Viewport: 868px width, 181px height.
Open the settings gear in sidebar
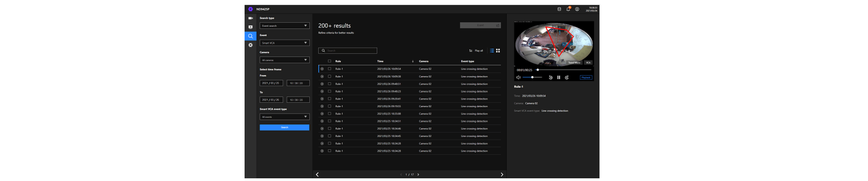click(250, 45)
